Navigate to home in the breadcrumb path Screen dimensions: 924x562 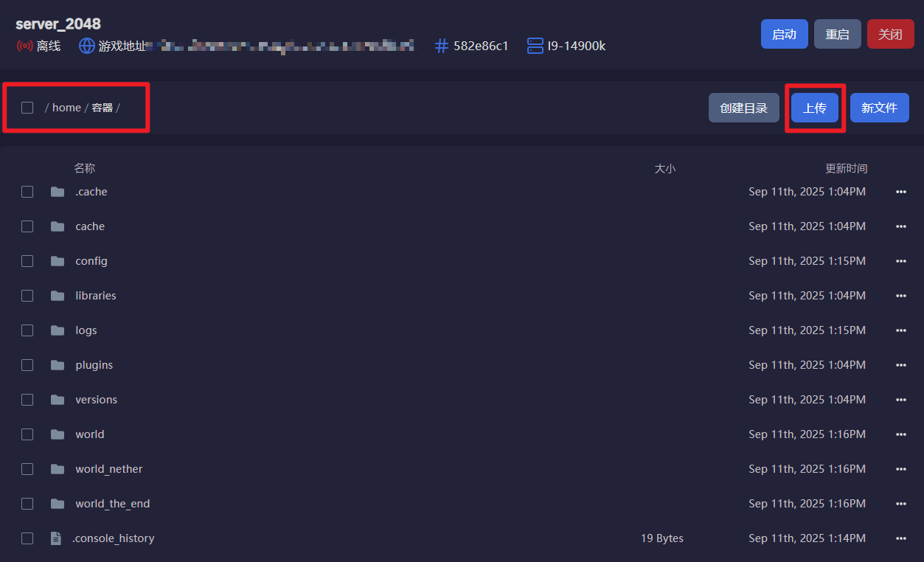66,108
